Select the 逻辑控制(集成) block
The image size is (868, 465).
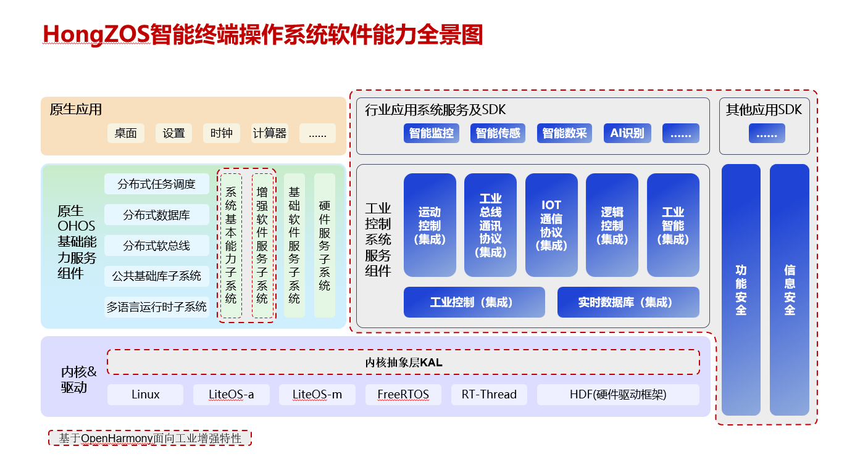pos(612,225)
